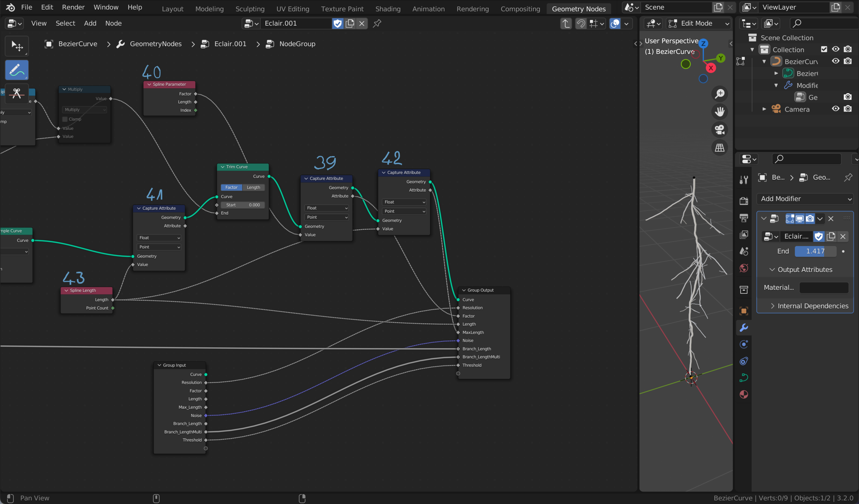The height and width of the screenshot is (504, 859).
Task: Select the Links Cut tool
Action: (x=16, y=93)
